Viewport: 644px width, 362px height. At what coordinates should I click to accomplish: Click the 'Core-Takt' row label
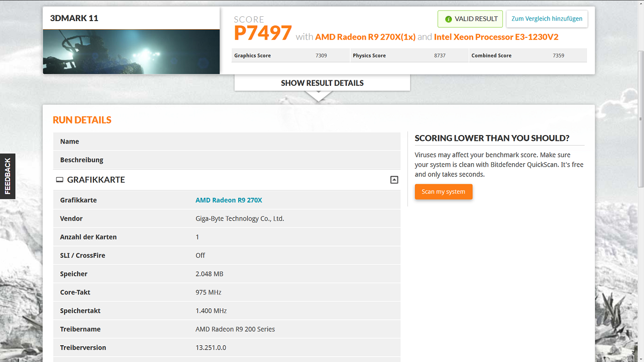pyautogui.click(x=75, y=293)
